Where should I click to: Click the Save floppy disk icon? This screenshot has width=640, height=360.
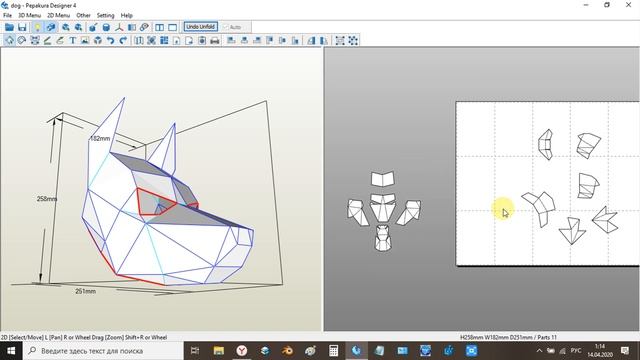pos(22,27)
